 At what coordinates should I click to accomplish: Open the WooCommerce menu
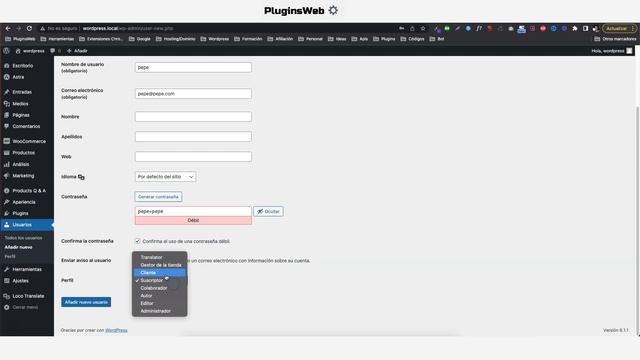click(29, 141)
